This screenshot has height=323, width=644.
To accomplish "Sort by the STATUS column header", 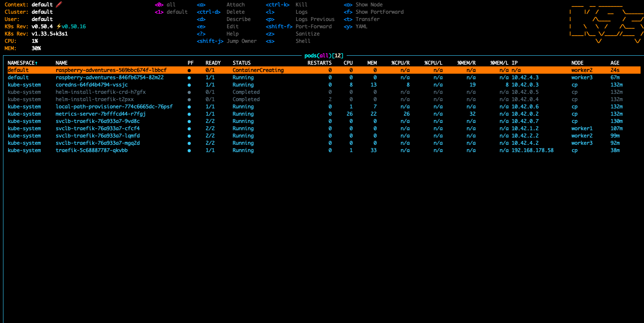I will pyautogui.click(x=242, y=63).
